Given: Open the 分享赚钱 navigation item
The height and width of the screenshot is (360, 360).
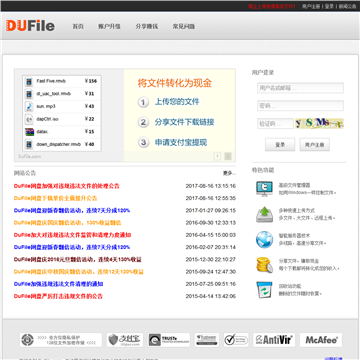Looking at the screenshot, I should tap(147, 27).
